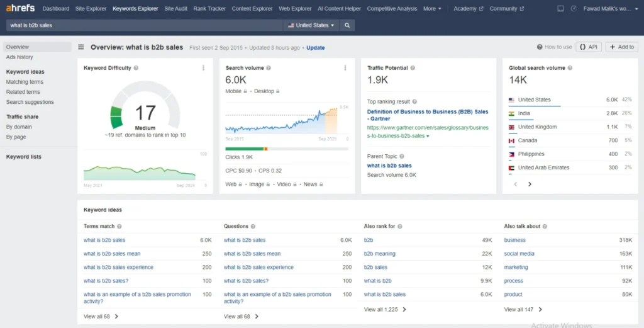The width and height of the screenshot is (644, 328).
Task: Expand the Gartner URL dropdown arrow
Action: (428, 136)
